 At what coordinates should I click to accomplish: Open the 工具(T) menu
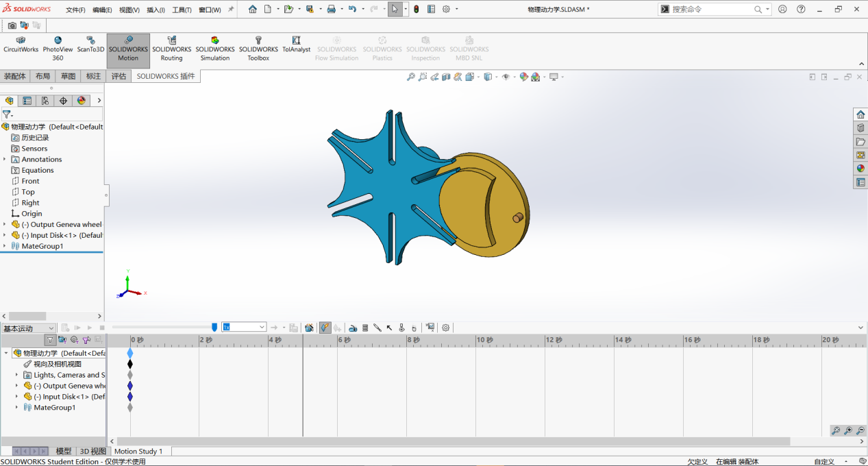181,9
